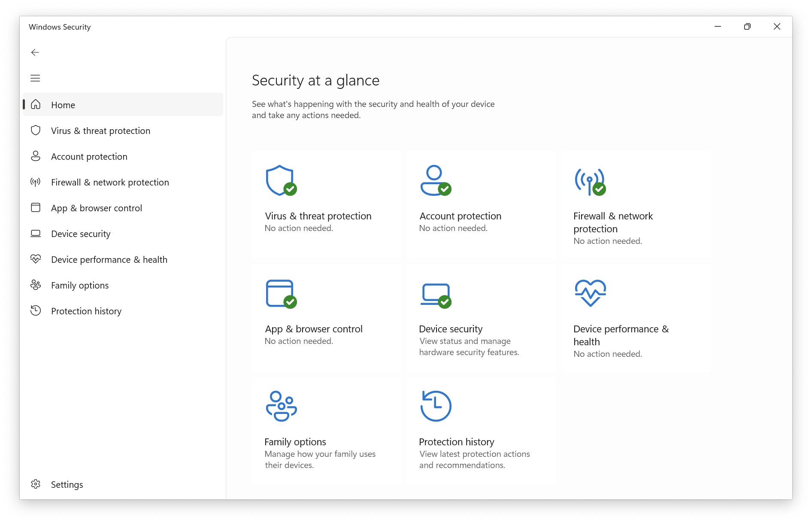Open Settings label at sidebar bottom
The height and width of the screenshot is (523, 812).
(67, 484)
